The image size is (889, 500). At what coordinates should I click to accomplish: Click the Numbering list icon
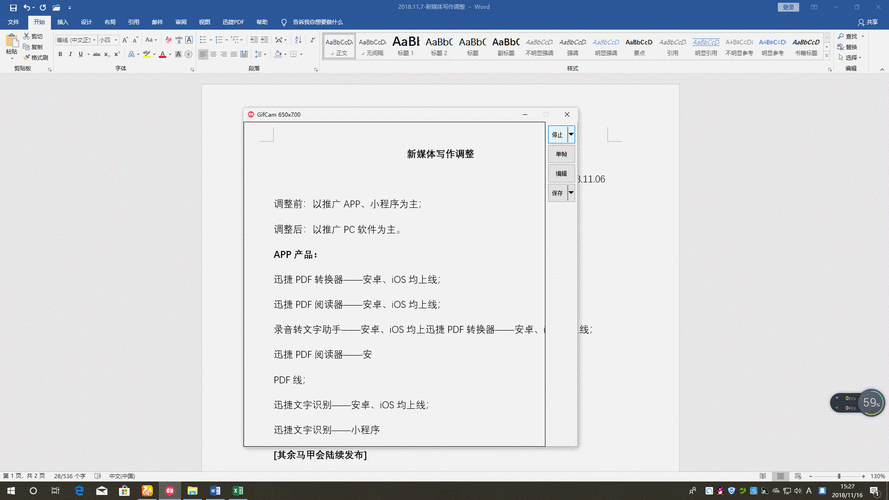click(219, 40)
